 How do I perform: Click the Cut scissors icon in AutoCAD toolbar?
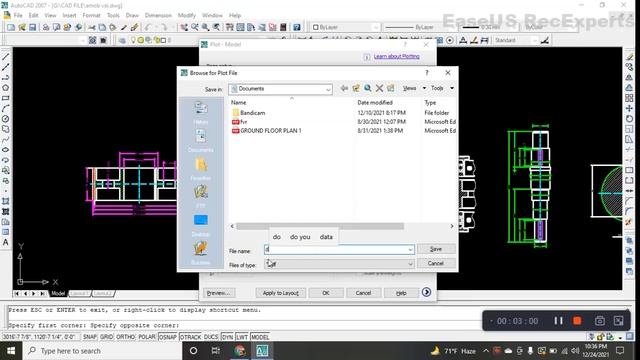[92, 27]
